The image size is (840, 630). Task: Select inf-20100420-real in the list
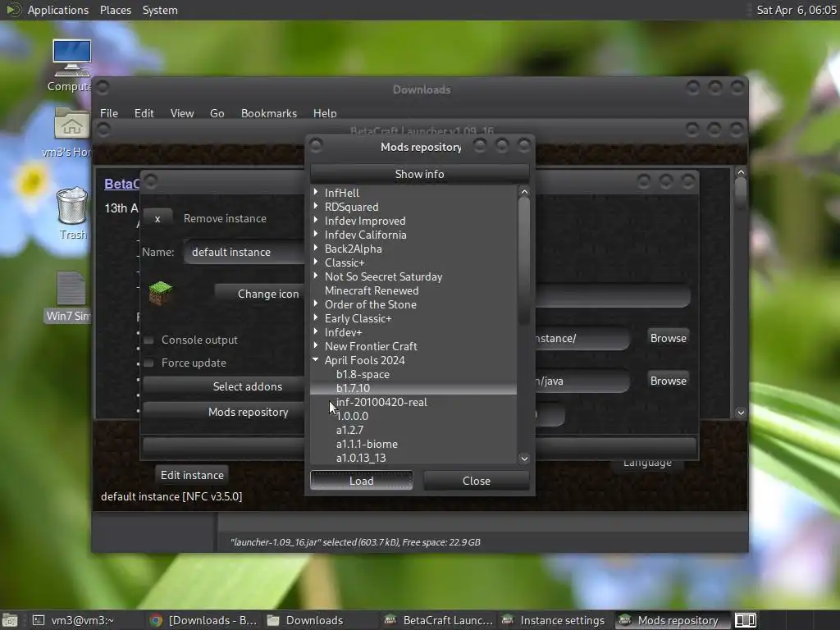point(381,402)
